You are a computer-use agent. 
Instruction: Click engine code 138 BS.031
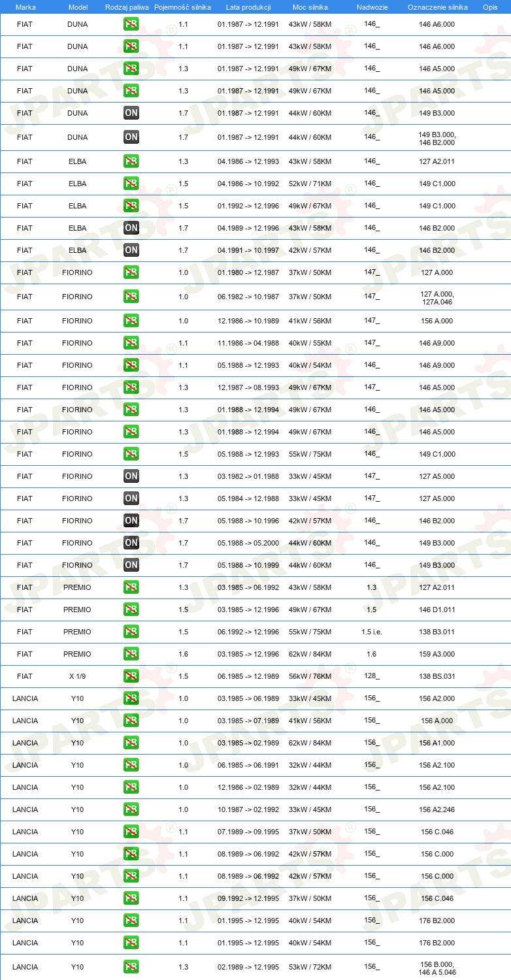437,676
